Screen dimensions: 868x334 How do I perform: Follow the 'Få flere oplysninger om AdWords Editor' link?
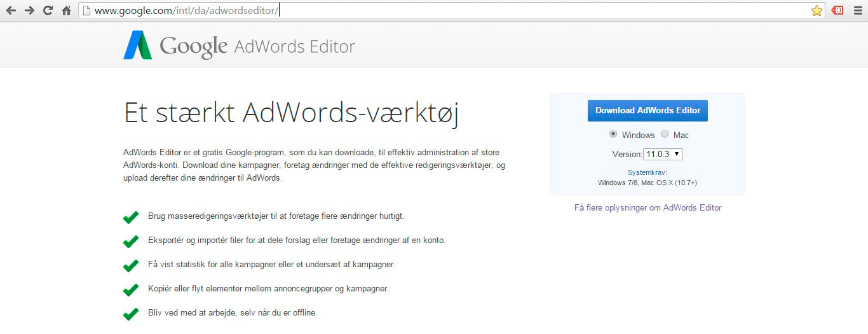pyautogui.click(x=648, y=207)
